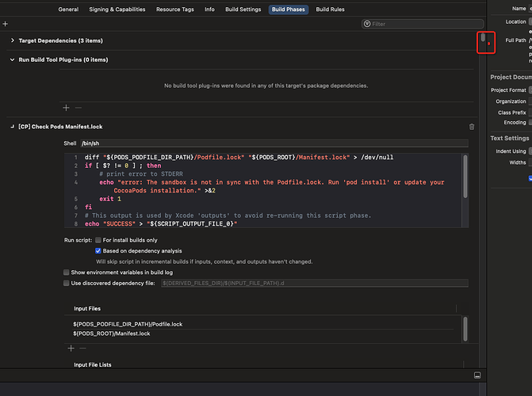
Task: Add a build tool plug-in with plus
Action: point(67,107)
